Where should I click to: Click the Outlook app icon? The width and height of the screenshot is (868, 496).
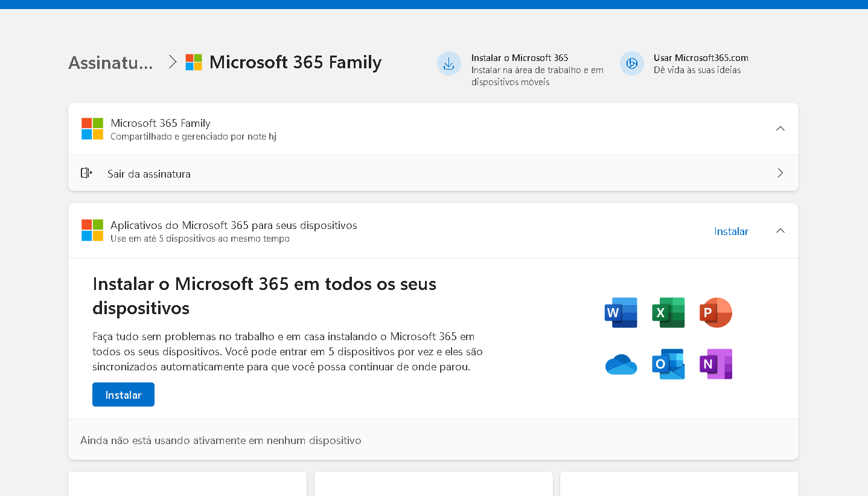(668, 364)
